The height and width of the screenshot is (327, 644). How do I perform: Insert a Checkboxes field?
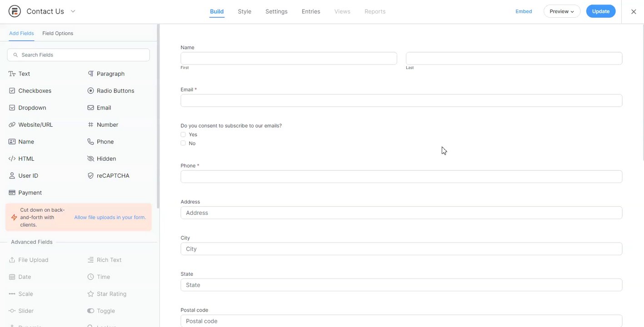click(35, 91)
